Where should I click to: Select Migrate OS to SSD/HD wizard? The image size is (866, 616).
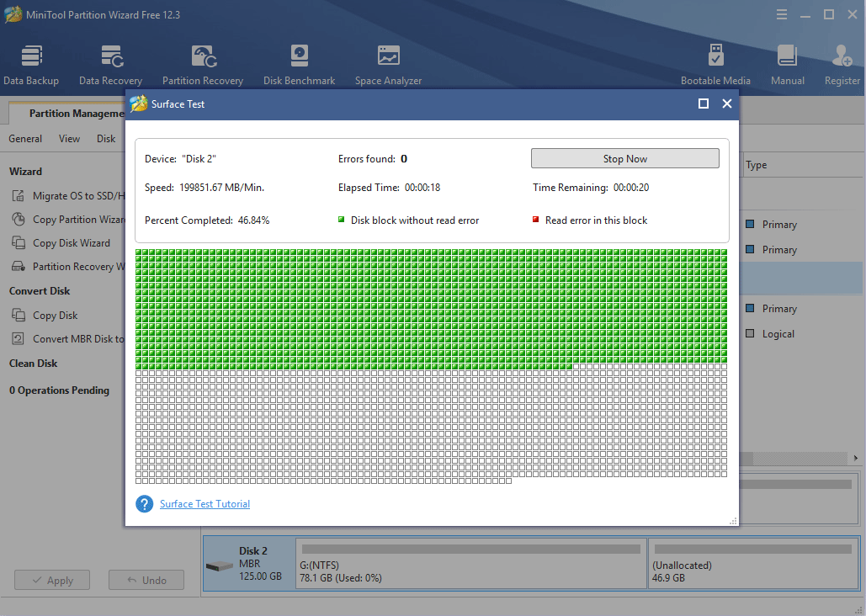point(79,195)
